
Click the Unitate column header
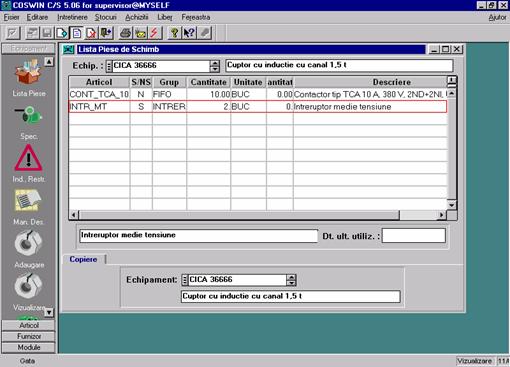[x=248, y=82]
